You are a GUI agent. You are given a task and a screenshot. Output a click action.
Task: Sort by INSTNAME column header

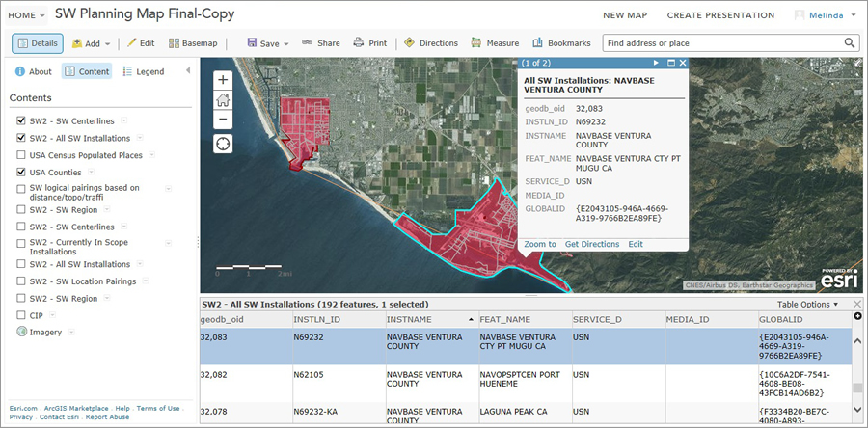[x=430, y=320]
